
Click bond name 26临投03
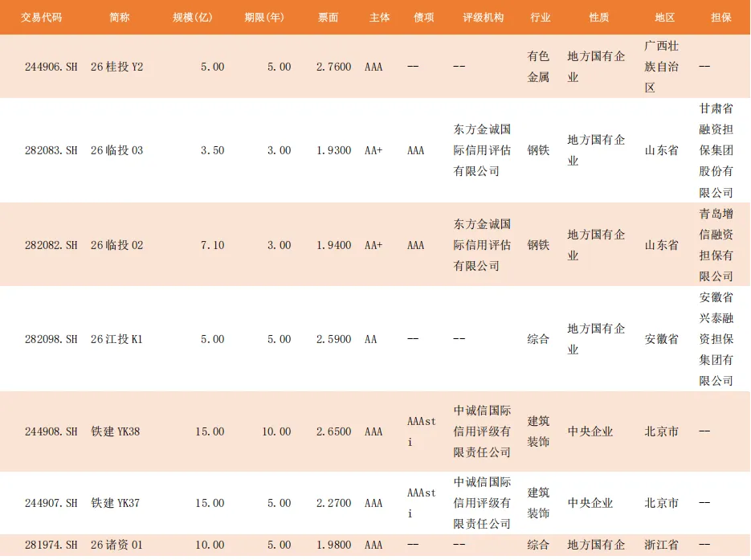coord(116,150)
